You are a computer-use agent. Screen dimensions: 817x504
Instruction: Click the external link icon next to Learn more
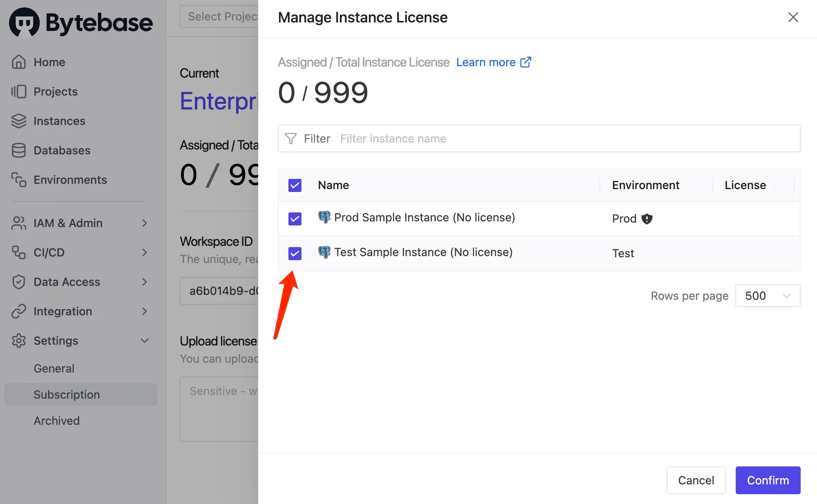pos(527,62)
